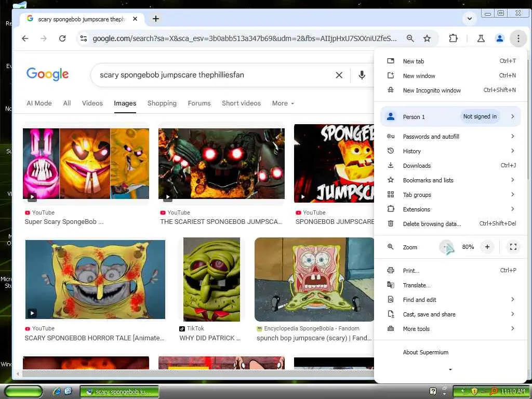Enter fullscreen with the fullscreen icon

pos(513,247)
